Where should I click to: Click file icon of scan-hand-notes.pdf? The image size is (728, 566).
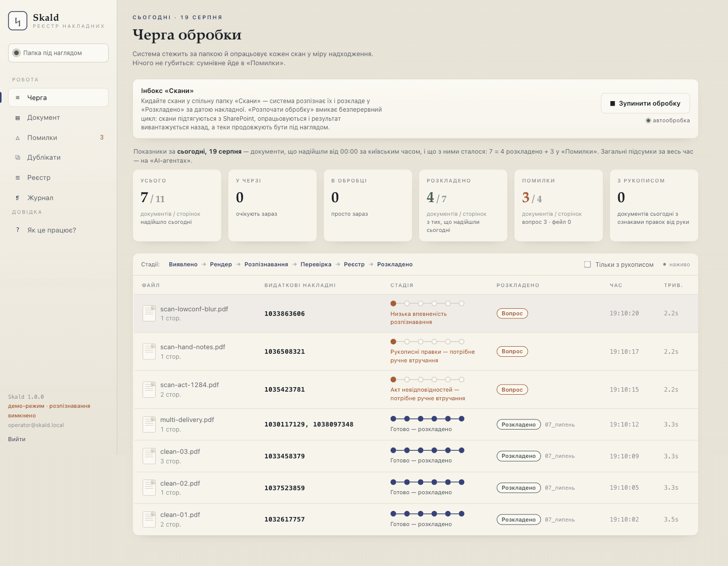(149, 351)
